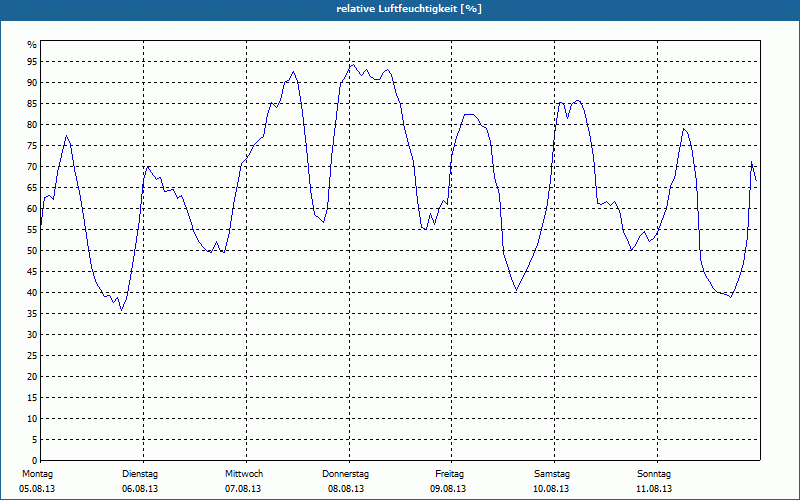Click the 50 value on the y-axis

[x=32, y=251]
